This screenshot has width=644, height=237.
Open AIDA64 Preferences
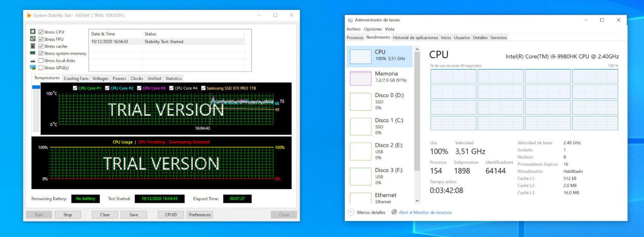coord(200,215)
